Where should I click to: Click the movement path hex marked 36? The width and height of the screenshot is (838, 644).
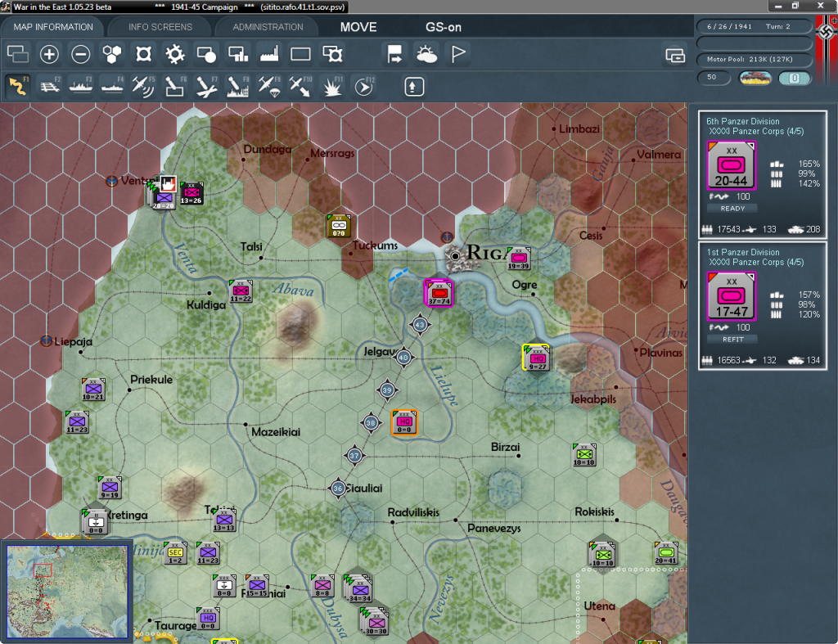[x=338, y=488]
